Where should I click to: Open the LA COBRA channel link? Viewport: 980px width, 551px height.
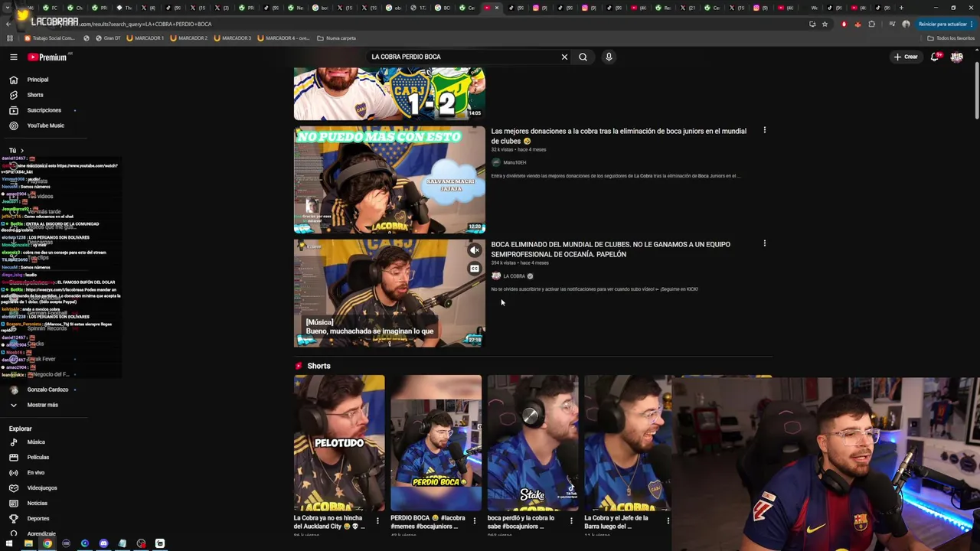point(514,276)
